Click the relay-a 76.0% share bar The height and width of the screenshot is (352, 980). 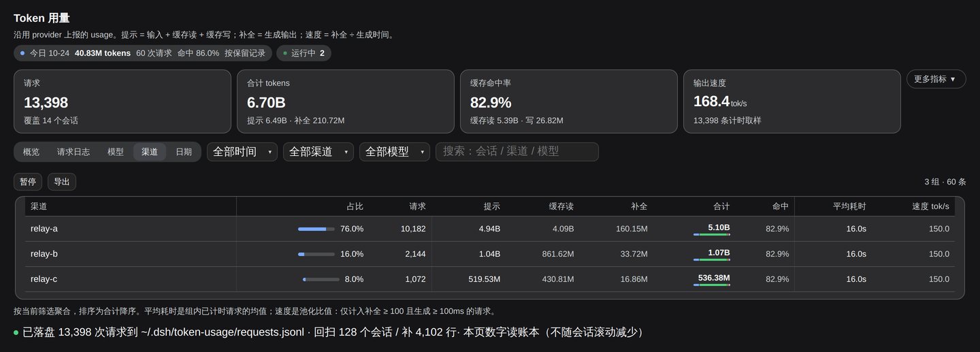(x=316, y=229)
